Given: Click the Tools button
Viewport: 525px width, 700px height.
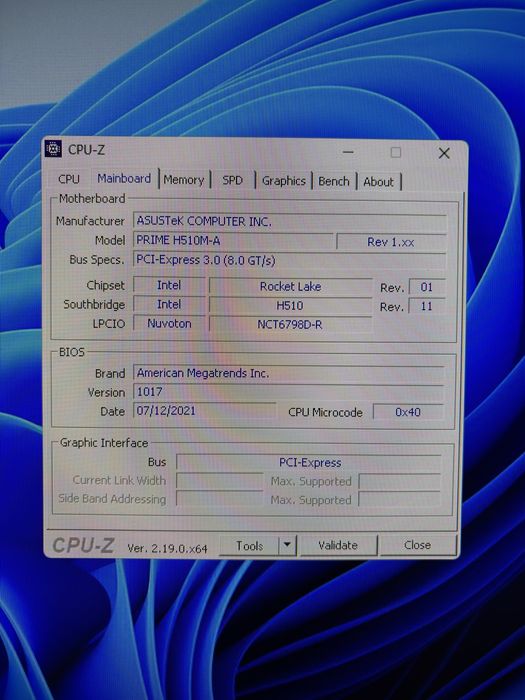Looking at the screenshot, I should coord(249,546).
